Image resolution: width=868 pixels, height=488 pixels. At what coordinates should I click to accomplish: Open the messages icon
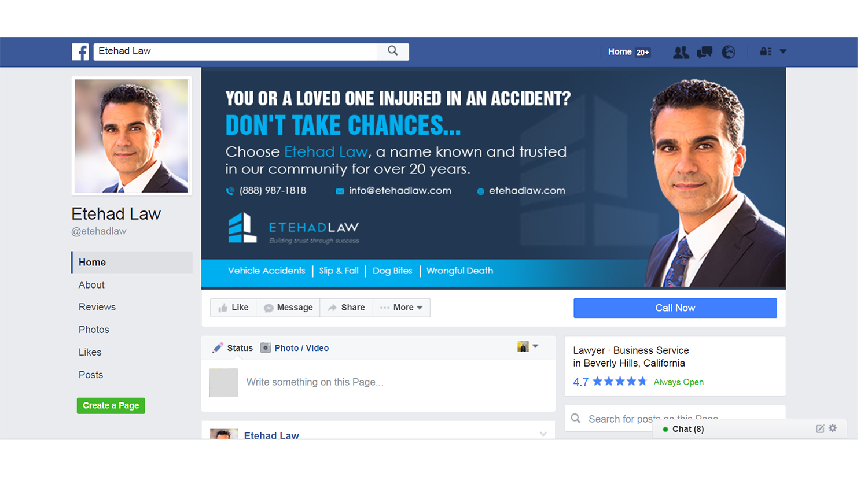[x=704, y=52]
